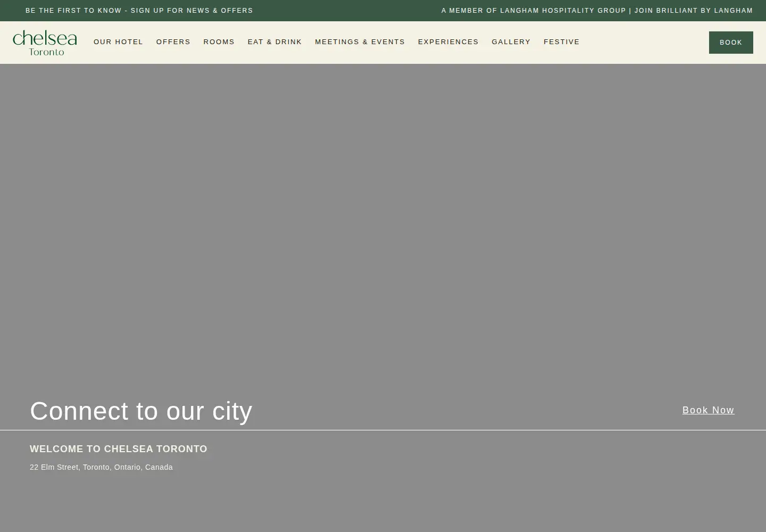Select Eat & Drink in navigation

coord(274,42)
